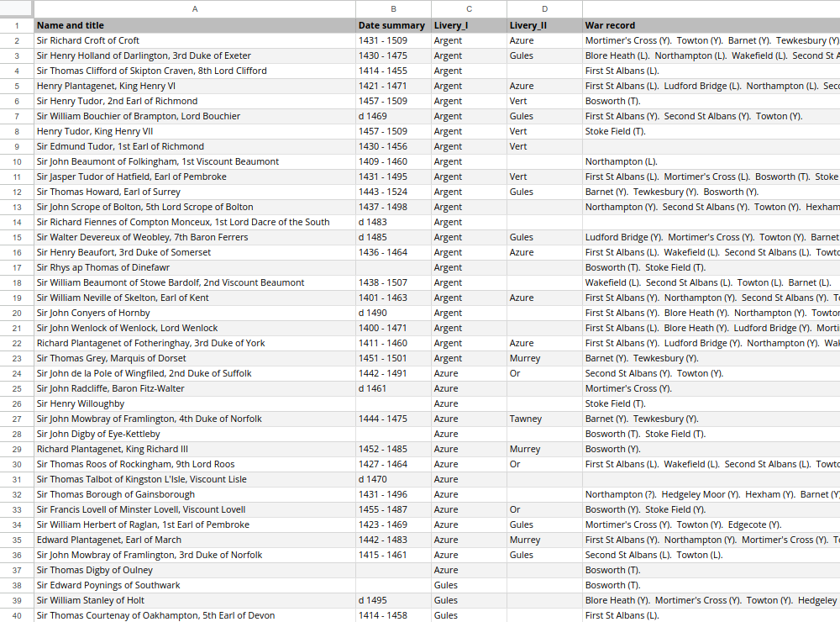The image size is (840, 622).
Task: Select Henry Tudor, King Henry VII cell
Action: [x=195, y=131]
